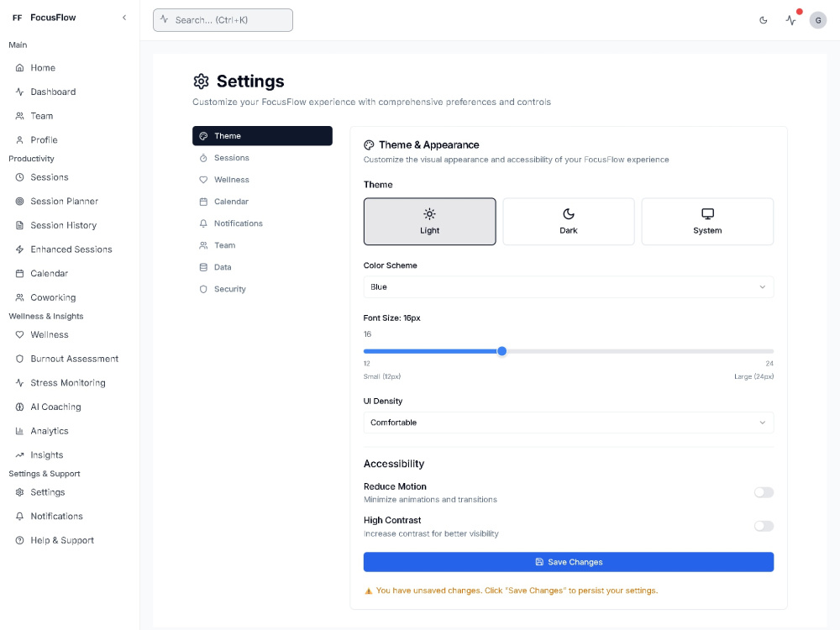Click the palette icon beside Theme & Appearance
This screenshot has height=630, width=840.
tap(369, 145)
